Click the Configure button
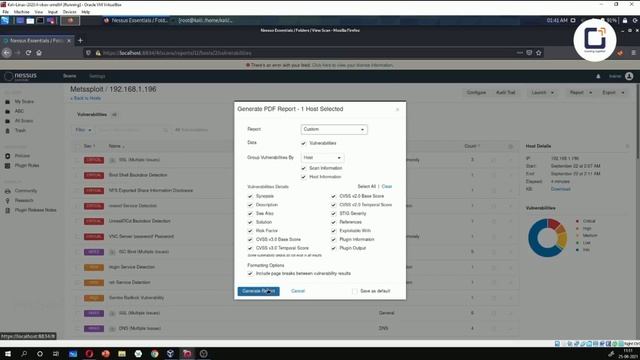 click(476, 93)
